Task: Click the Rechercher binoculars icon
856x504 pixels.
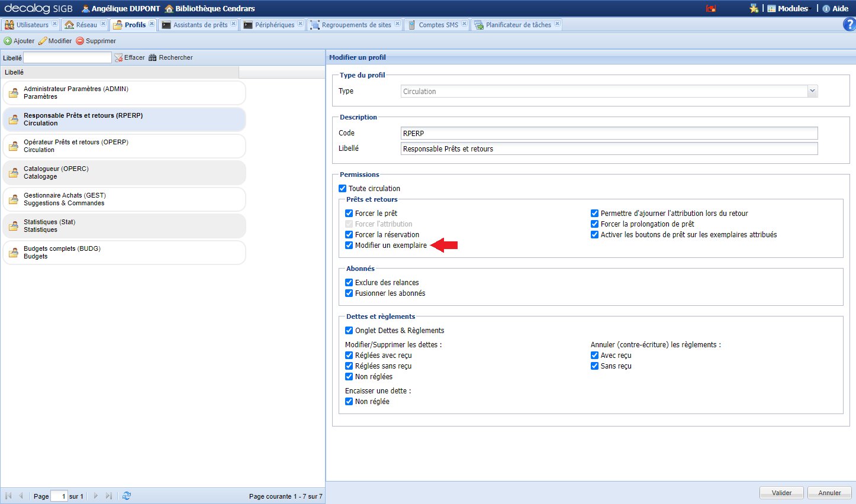Action: pyautogui.click(x=153, y=57)
